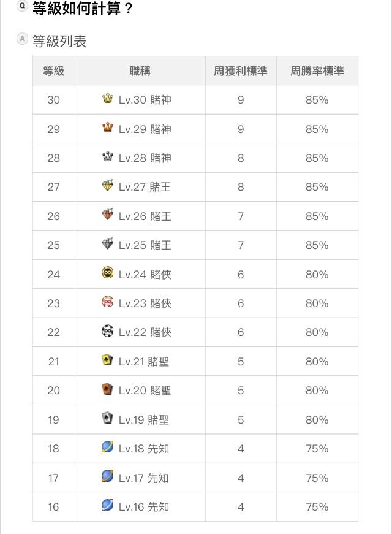Click the gold chip Lv.24 icon

click(108, 272)
